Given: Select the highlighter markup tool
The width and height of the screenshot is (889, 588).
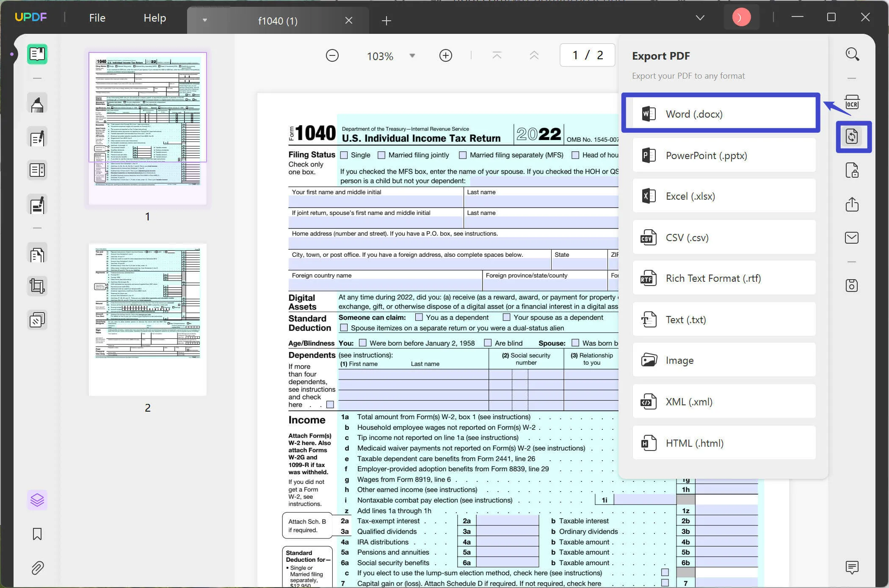Looking at the screenshot, I should (x=37, y=103).
